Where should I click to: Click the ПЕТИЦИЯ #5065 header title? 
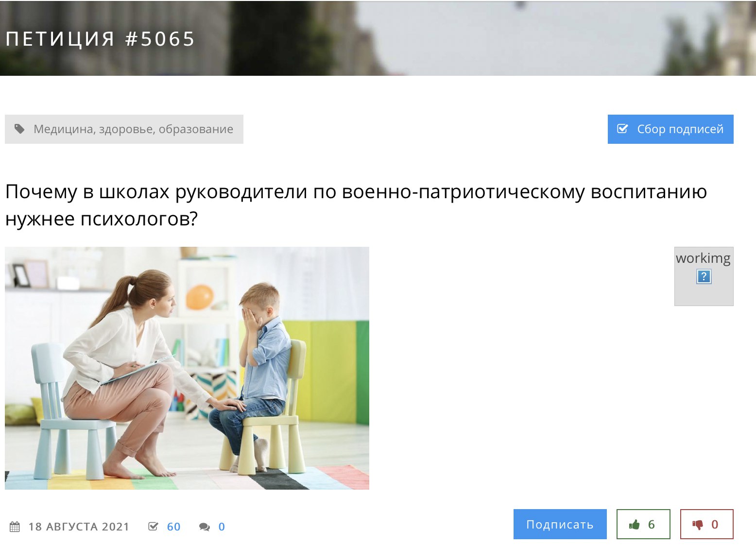coord(100,39)
